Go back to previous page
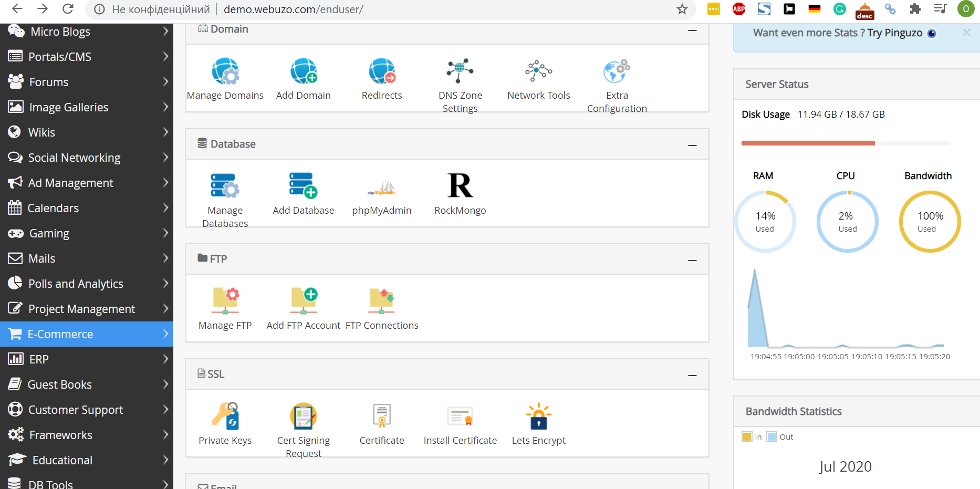Viewport: 980px width, 489px height. (x=17, y=9)
